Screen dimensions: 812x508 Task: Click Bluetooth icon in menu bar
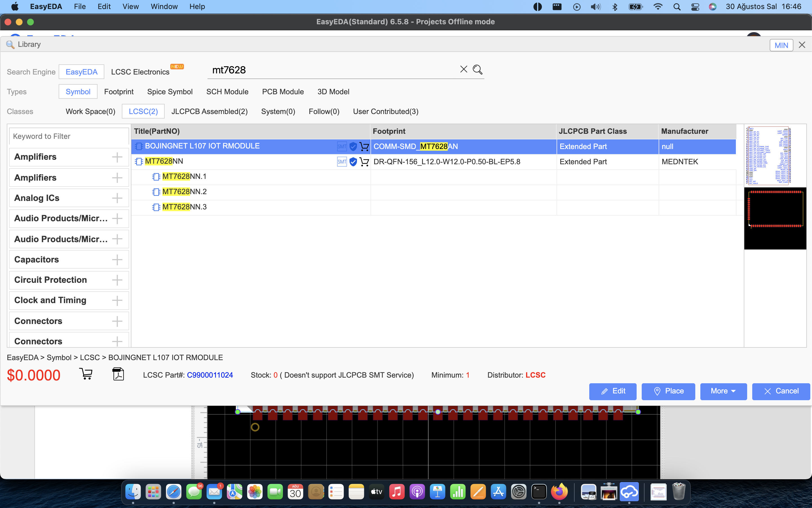(615, 7)
